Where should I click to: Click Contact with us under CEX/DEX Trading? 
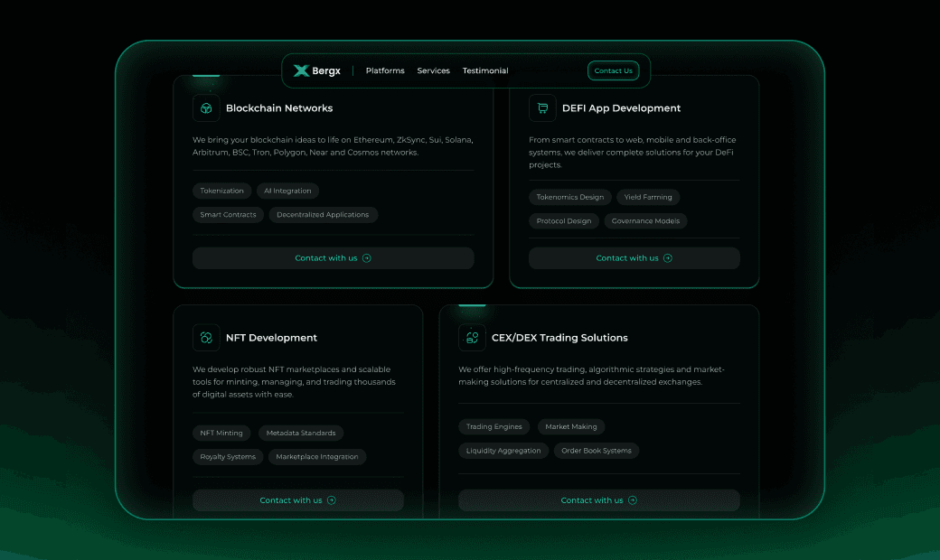click(x=599, y=500)
